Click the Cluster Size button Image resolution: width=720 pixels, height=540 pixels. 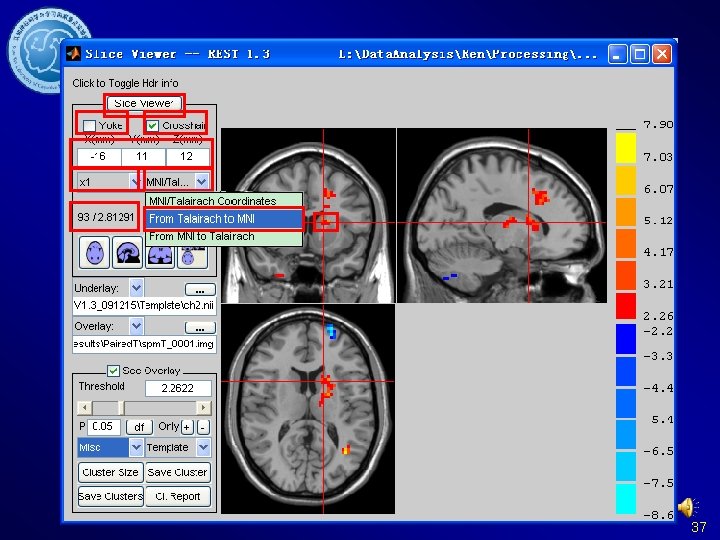click(110, 472)
